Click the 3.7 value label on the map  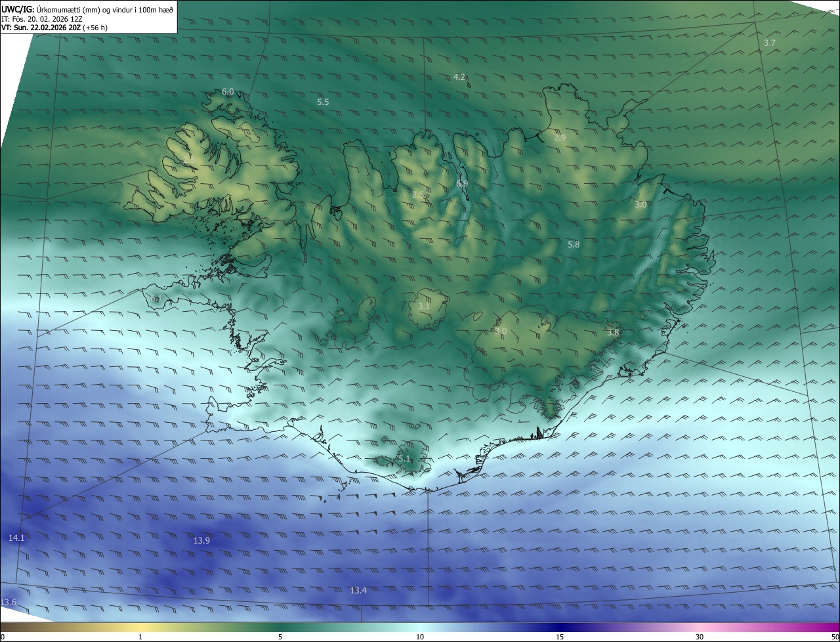(x=770, y=43)
